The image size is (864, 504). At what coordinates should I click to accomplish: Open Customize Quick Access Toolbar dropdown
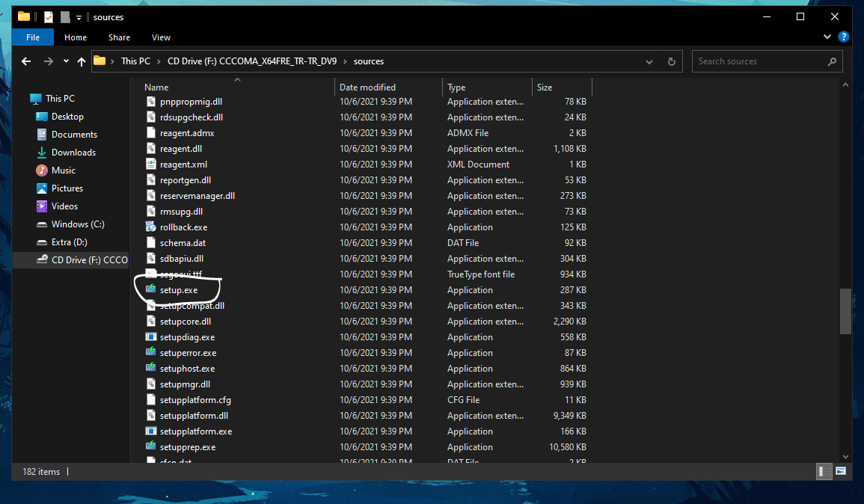[79, 18]
